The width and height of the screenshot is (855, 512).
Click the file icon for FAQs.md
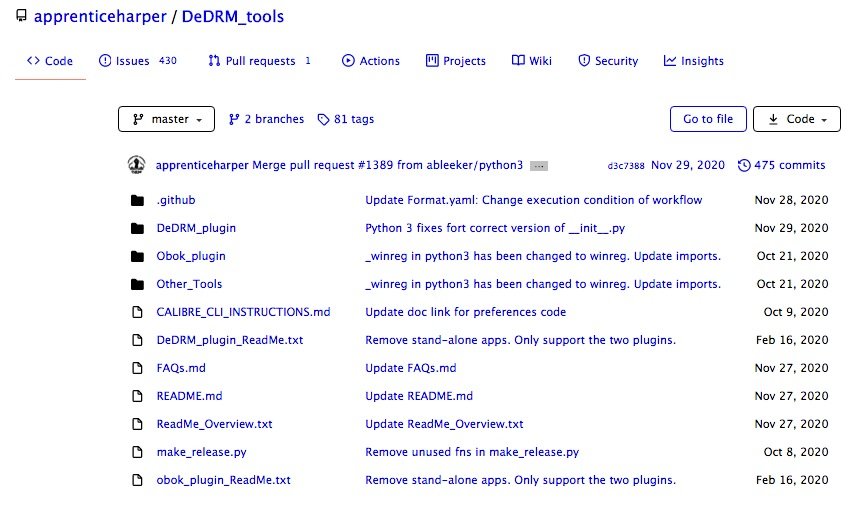point(137,368)
